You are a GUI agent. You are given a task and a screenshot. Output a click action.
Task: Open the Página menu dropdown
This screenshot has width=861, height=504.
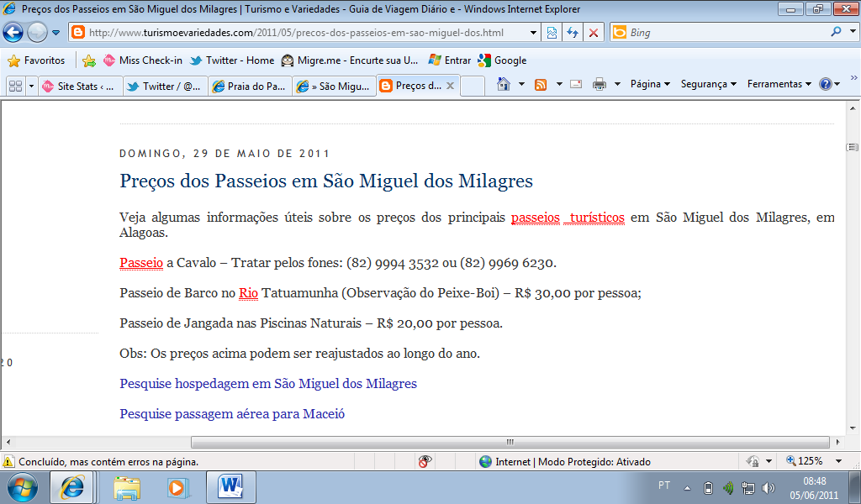tap(650, 84)
